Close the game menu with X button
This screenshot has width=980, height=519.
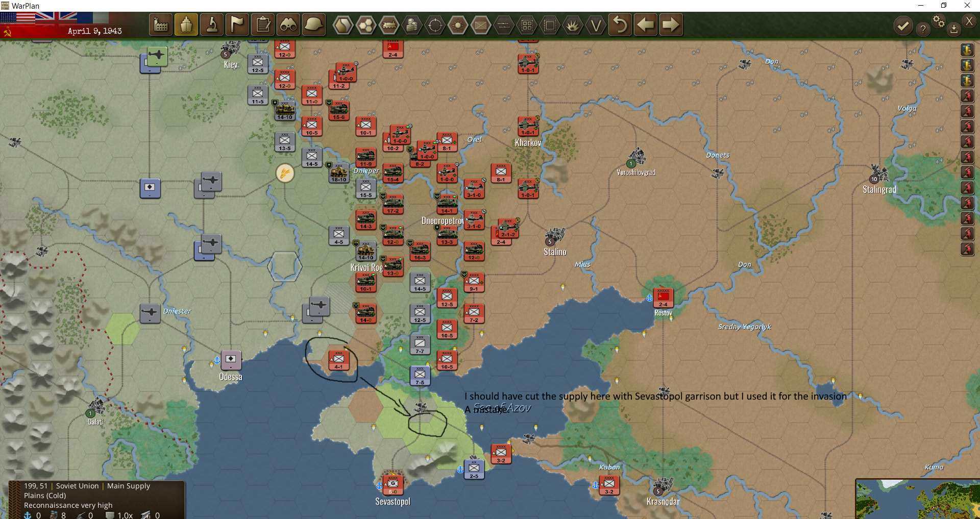969,21
